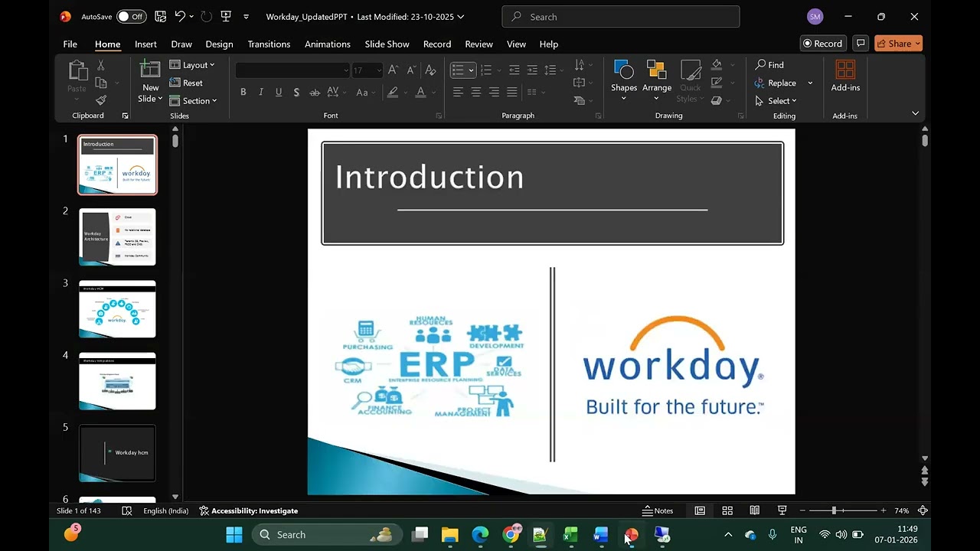Toggle Underline formatting
This screenshot has height=551, width=980.
pos(279,93)
